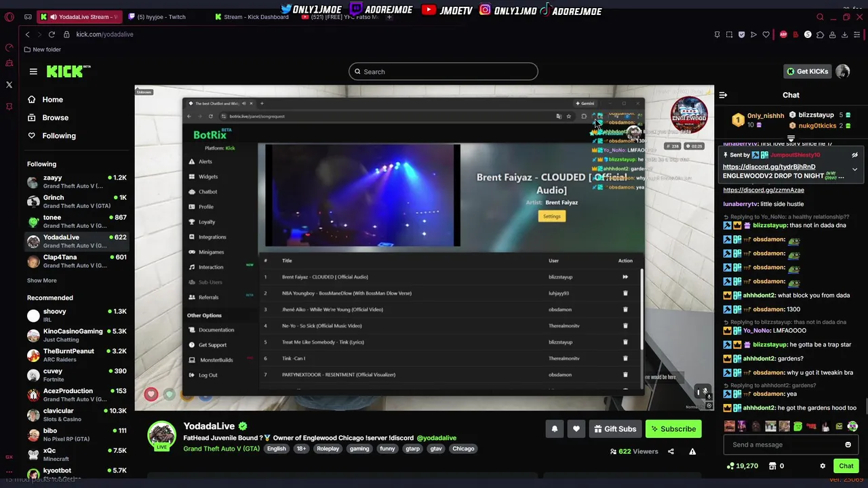The width and height of the screenshot is (868, 488).
Task: Open Clap4Tana channel in Following list
Action: [77, 261]
